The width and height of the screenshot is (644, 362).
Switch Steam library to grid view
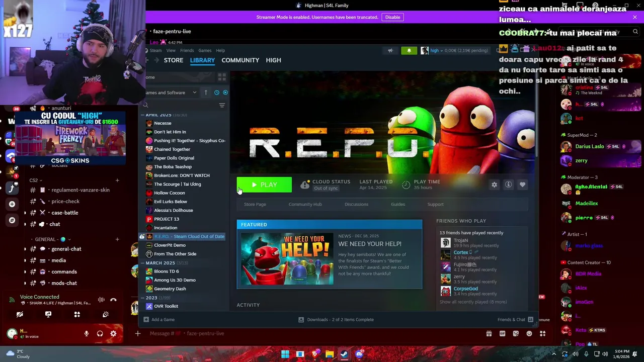[x=222, y=77]
